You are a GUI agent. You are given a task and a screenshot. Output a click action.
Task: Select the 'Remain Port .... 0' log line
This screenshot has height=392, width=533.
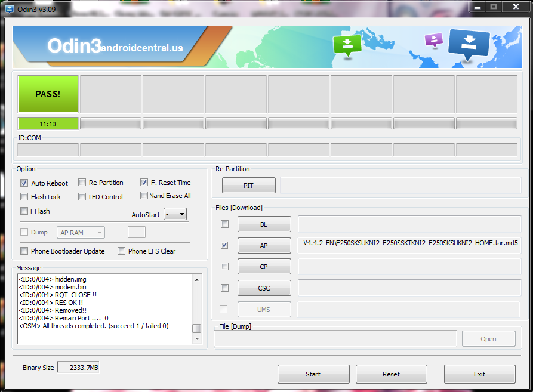[63, 318]
